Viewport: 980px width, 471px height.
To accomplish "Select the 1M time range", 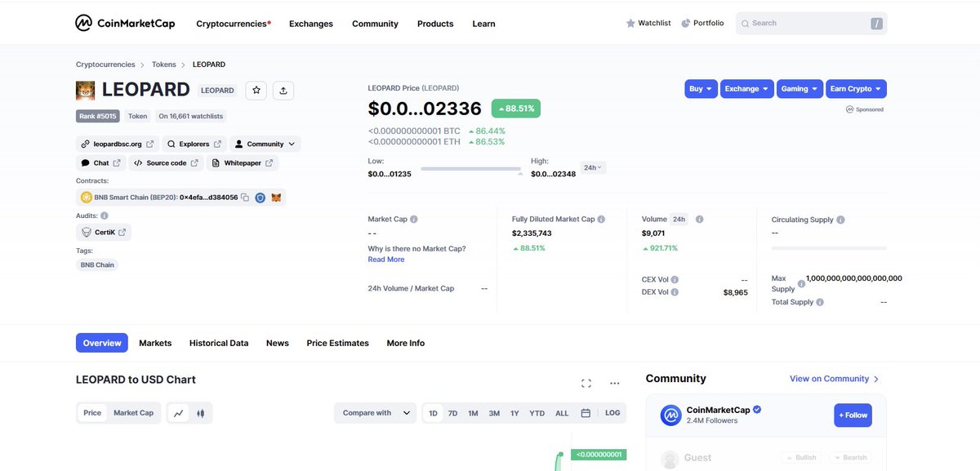I will 473,413.
